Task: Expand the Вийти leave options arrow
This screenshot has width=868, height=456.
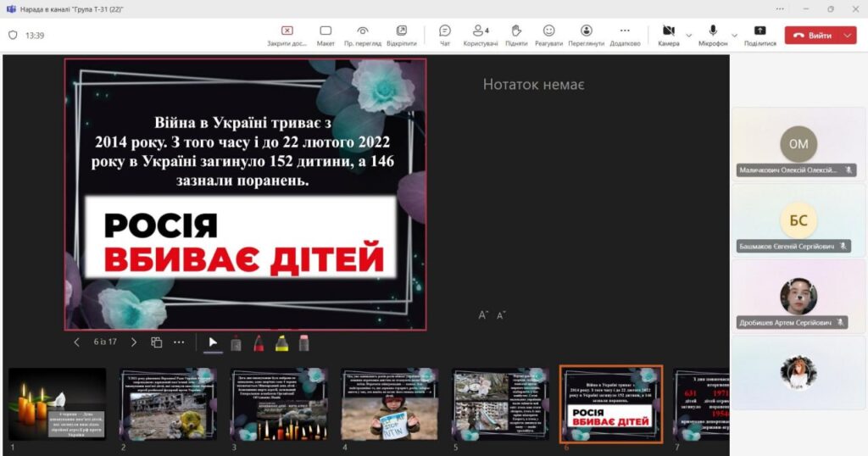Action: click(x=849, y=36)
